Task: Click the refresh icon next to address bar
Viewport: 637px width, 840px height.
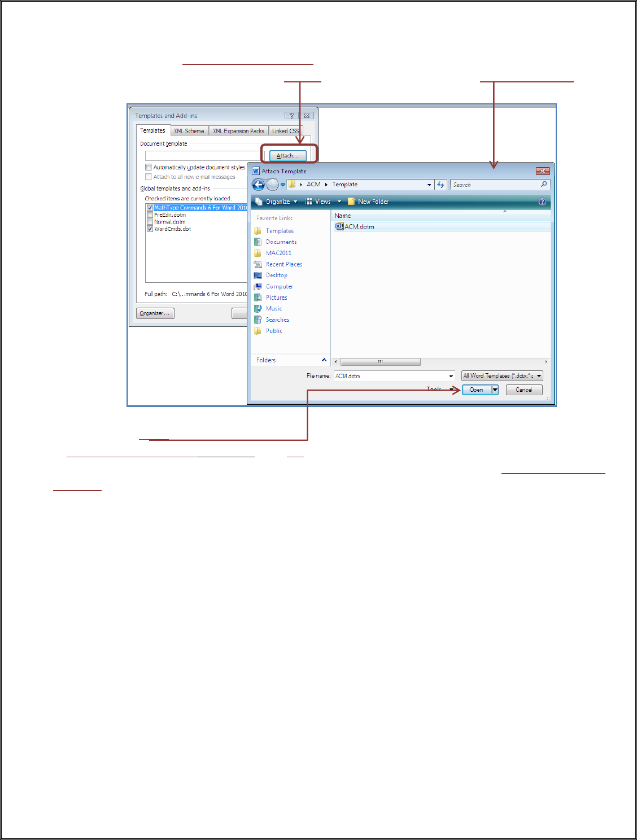Action: click(441, 185)
